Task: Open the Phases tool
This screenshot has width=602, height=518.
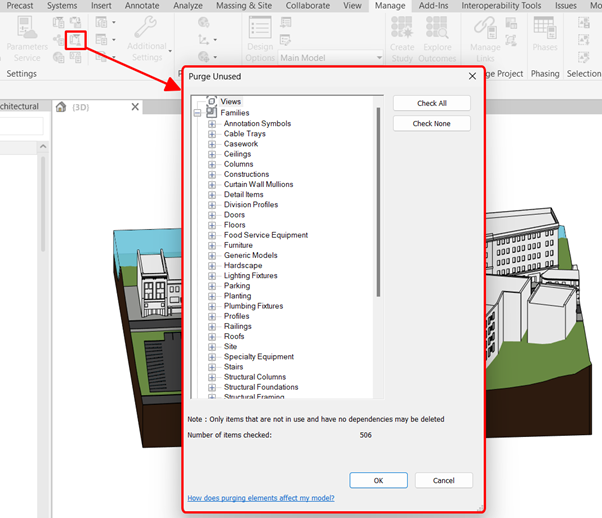Action: click(x=545, y=34)
